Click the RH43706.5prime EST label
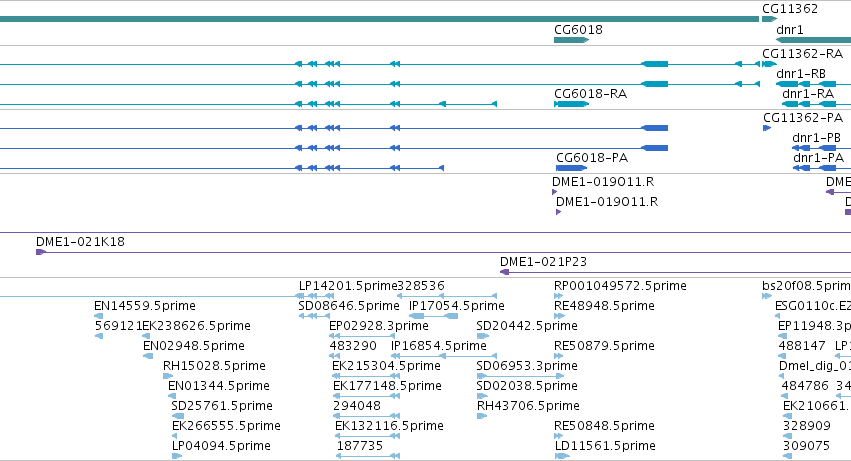The image size is (851, 461). pyautogui.click(x=528, y=407)
